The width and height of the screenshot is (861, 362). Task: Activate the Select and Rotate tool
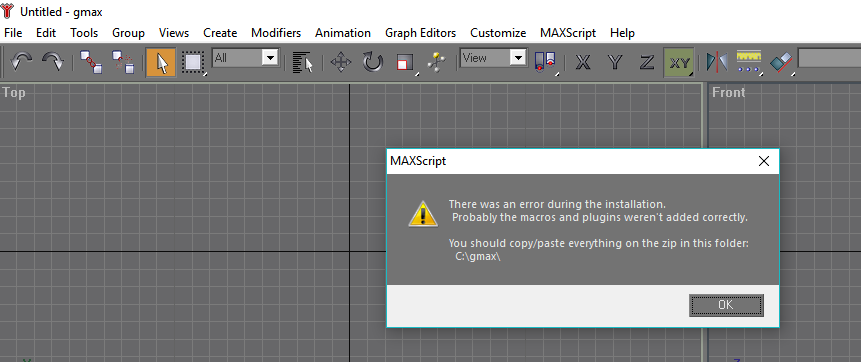point(372,62)
